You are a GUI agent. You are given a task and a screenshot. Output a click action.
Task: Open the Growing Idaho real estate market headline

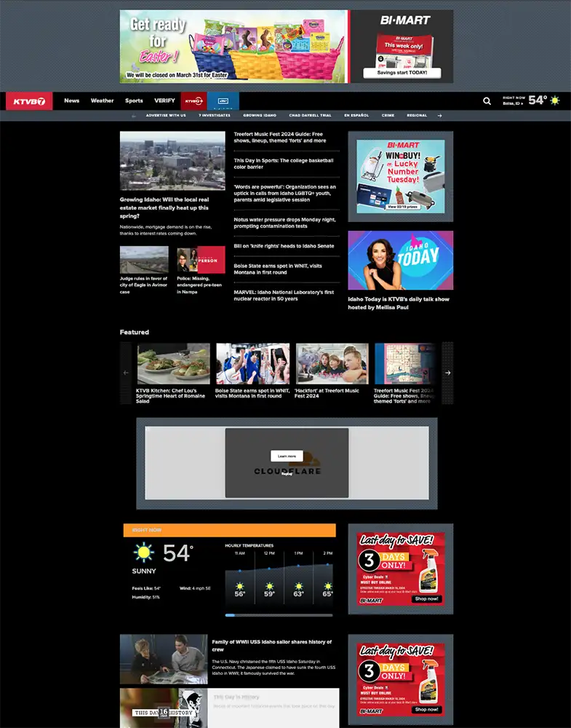click(164, 208)
